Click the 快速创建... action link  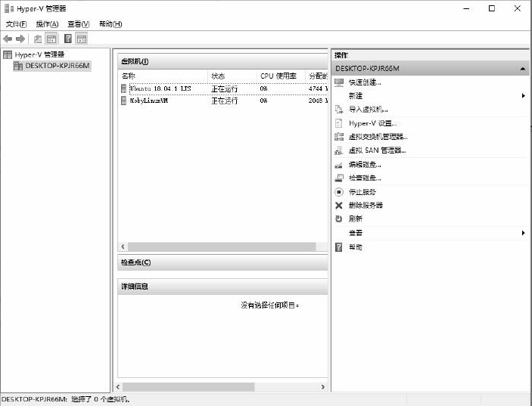[365, 82]
